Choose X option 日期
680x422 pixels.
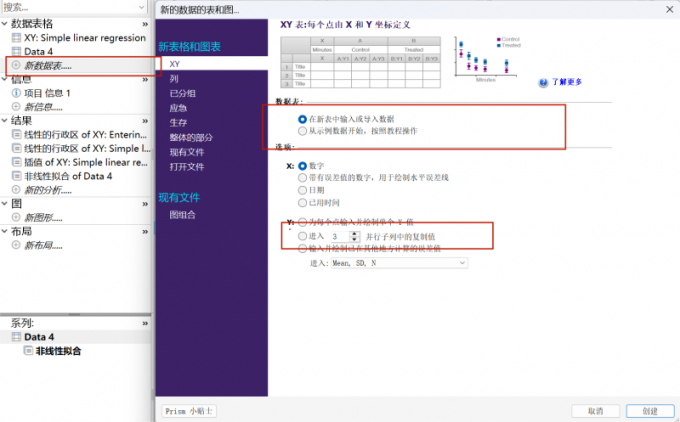point(302,190)
